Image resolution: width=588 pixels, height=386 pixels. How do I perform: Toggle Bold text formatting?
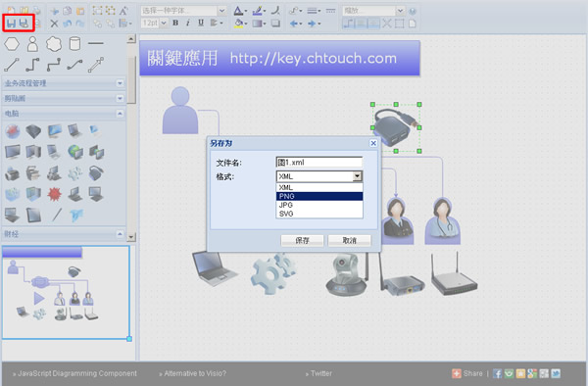click(x=175, y=23)
